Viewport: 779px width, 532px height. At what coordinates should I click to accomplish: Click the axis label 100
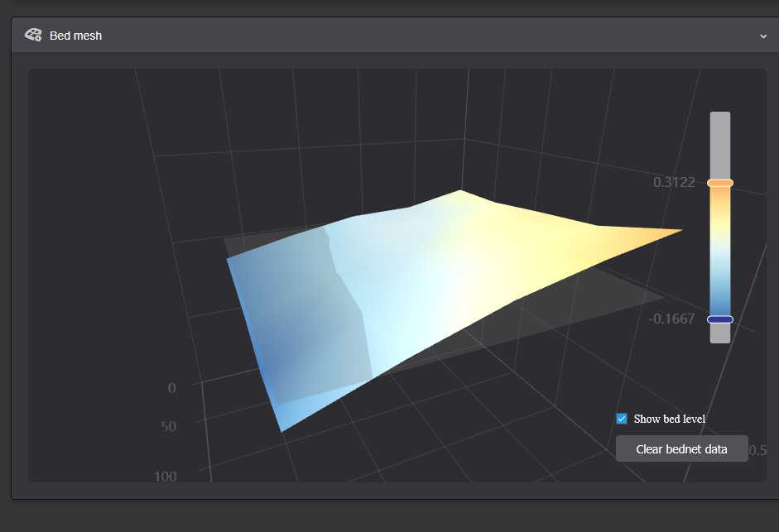tap(165, 477)
